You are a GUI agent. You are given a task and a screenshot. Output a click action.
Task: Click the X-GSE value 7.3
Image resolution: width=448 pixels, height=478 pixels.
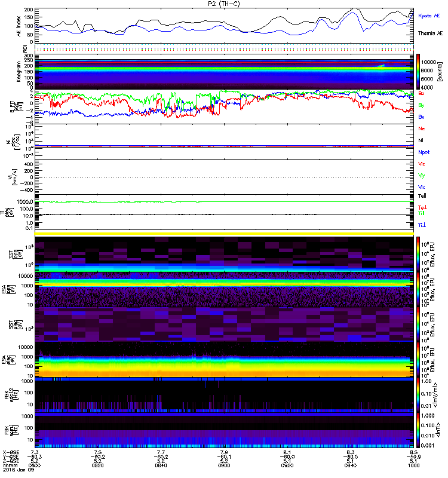pos(35,452)
